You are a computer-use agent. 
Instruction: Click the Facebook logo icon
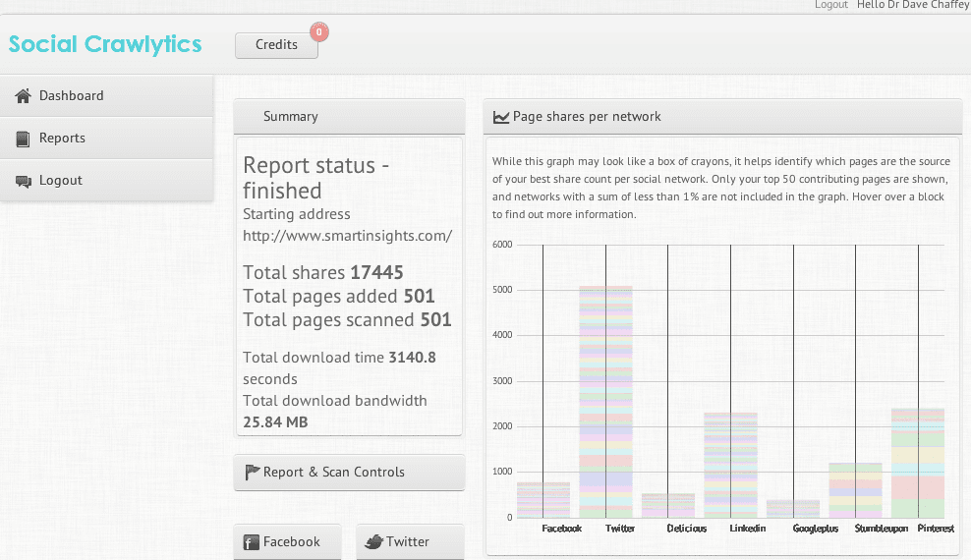click(251, 542)
